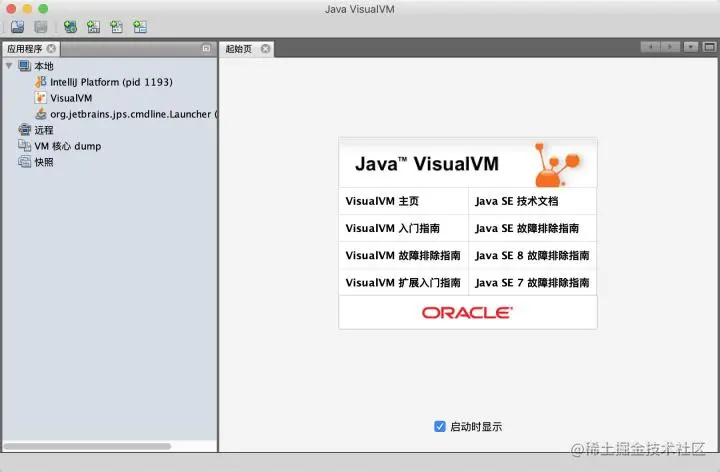Click the greyed-out Save toolbar icon
Image resolution: width=720 pixels, height=472 pixels.
[41, 27]
